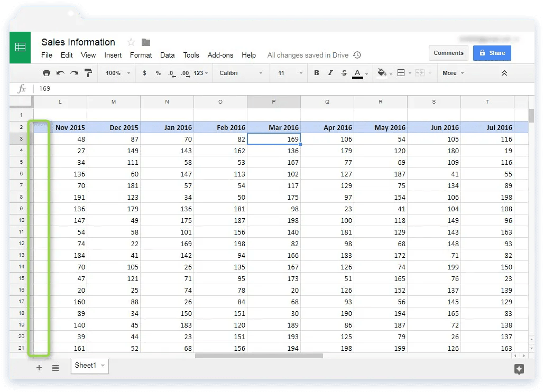Open the Calibri font dropdown
544x392 pixels.
[241, 73]
